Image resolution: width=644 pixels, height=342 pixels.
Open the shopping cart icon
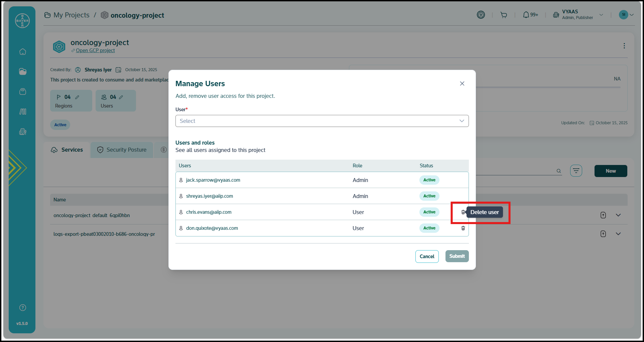coord(504,15)
